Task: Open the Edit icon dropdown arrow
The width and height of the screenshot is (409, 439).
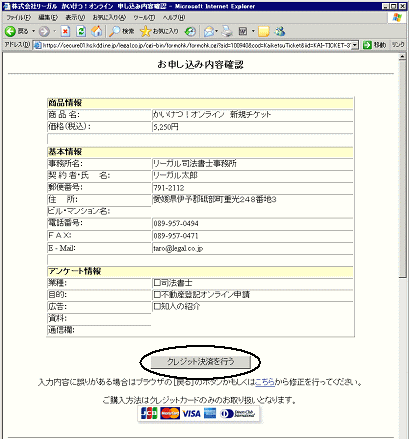Action: click(x=253, y=31)
